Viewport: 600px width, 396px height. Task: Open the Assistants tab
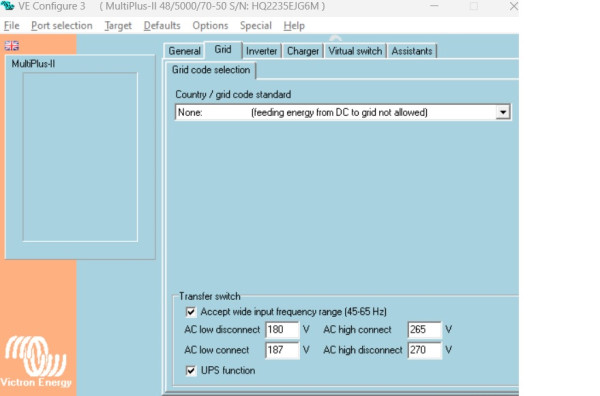[412, 51]
